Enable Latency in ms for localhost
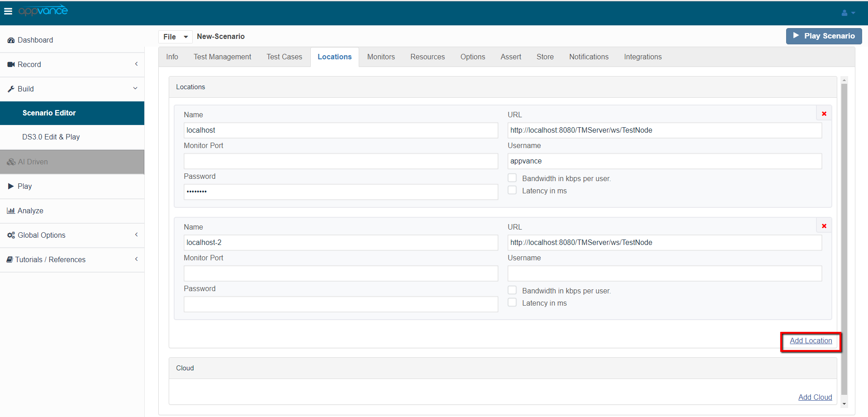 coord(512,191)
